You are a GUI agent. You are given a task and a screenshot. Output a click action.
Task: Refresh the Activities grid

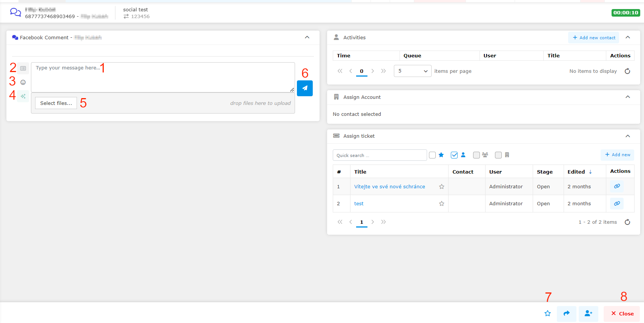(627, 71)
